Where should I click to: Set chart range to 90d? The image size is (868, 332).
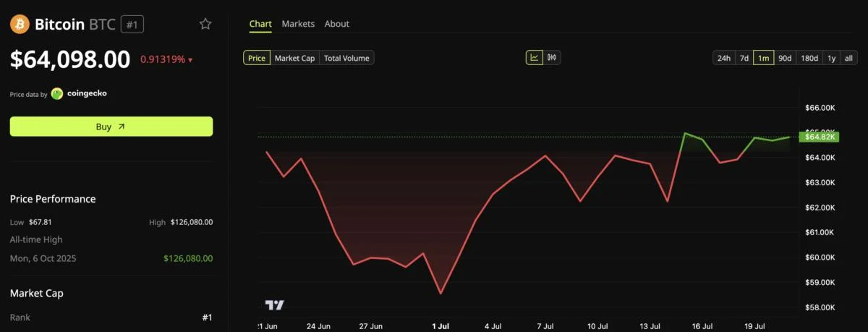[x=785, y=58]
